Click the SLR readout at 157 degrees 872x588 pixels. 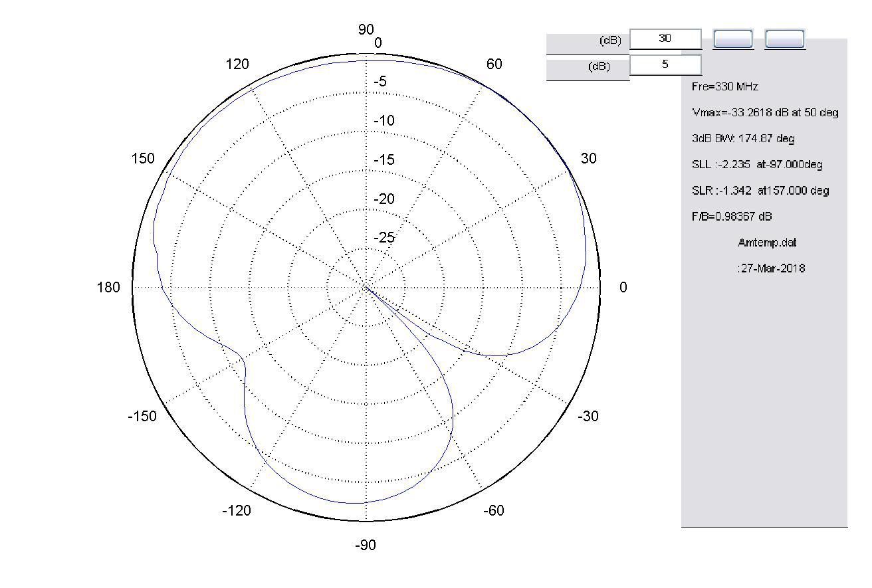click(760, 191)
